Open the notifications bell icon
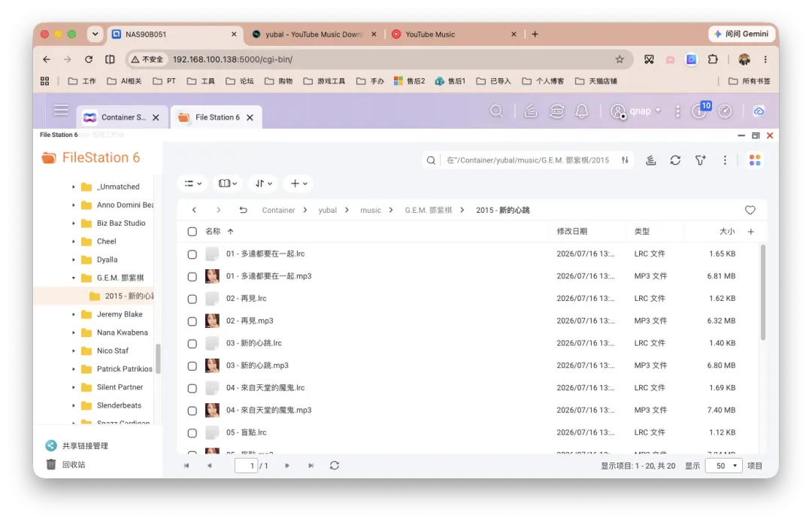The width and height of the screenshot is (812, 522). 582,111
